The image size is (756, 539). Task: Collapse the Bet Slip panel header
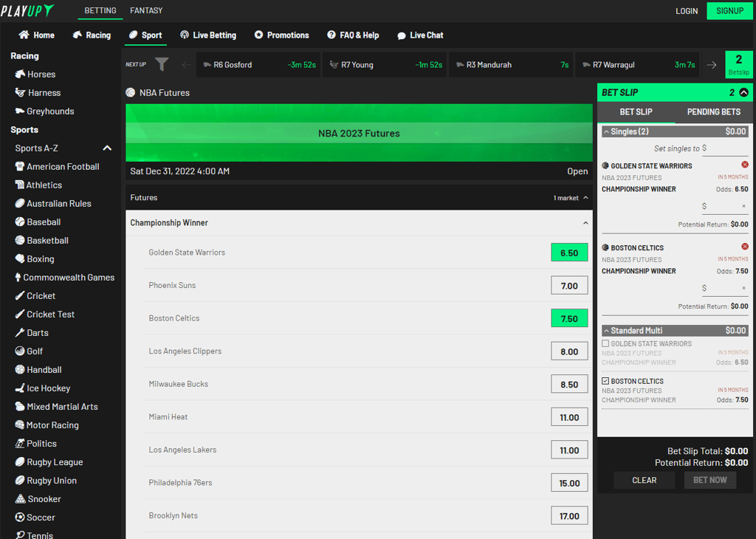point(744,92)
